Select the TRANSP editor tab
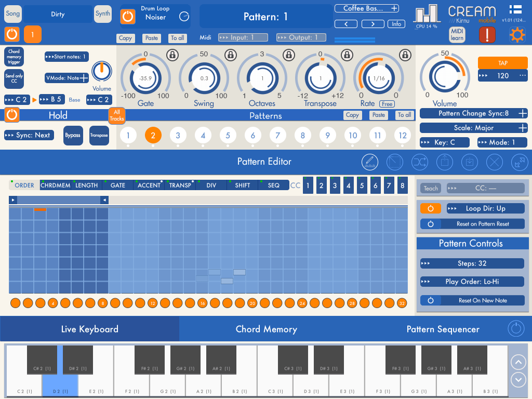532x399 pixels. coord(180,185)
